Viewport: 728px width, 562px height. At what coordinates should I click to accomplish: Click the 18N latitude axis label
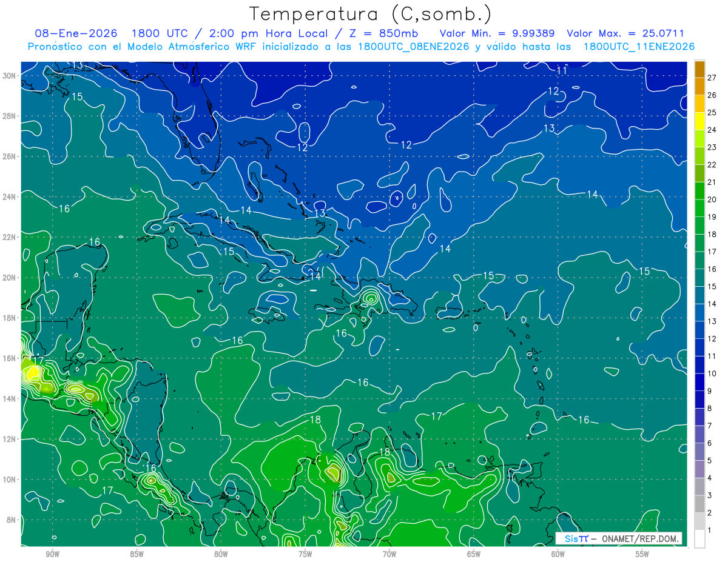coord(10,318)
